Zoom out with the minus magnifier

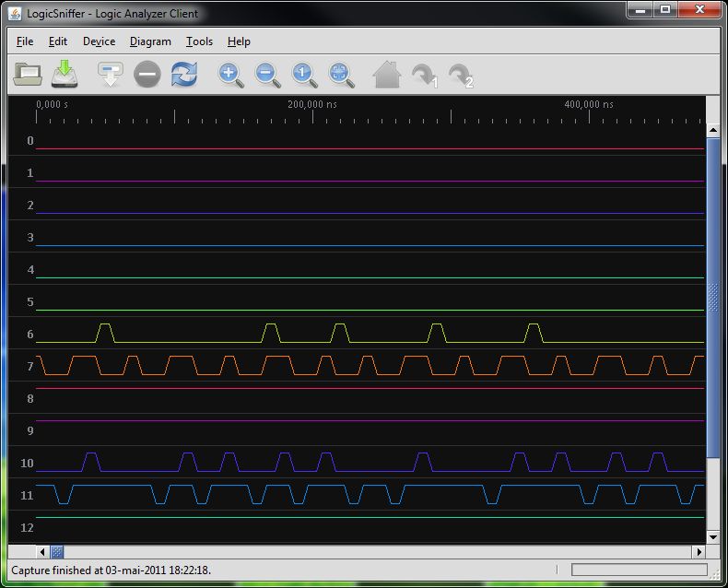267,74
